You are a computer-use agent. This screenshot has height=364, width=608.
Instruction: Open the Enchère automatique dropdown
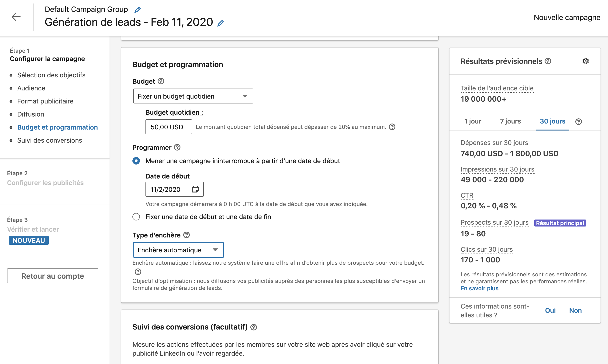(x=178, y=250)
